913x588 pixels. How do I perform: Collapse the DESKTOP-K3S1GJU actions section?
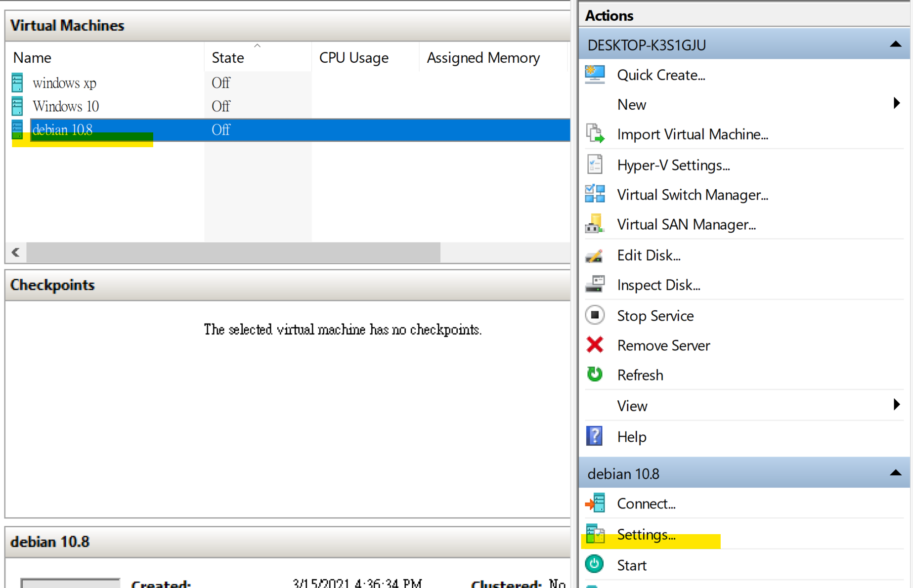pyautogui.click(x=895, y=44)
